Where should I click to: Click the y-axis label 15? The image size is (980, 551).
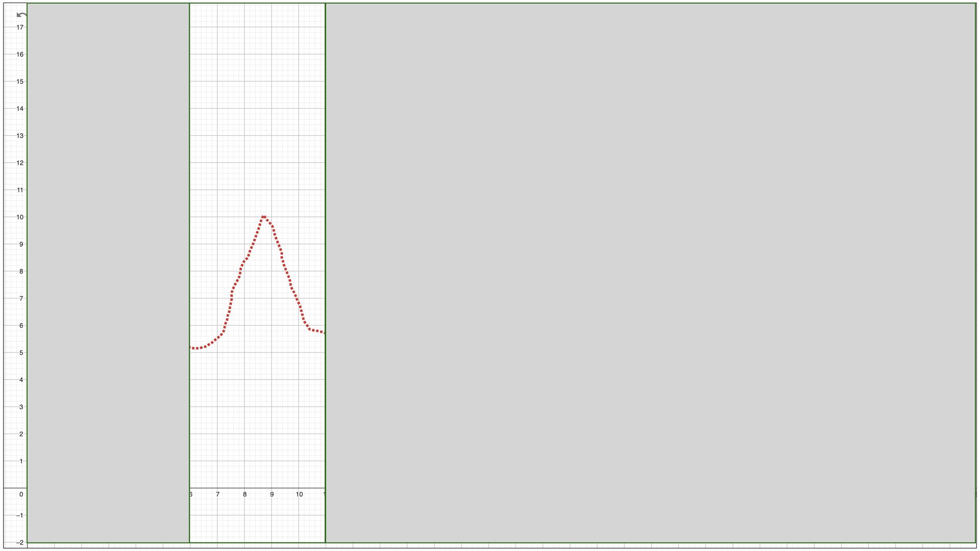[x=20, y=81]
